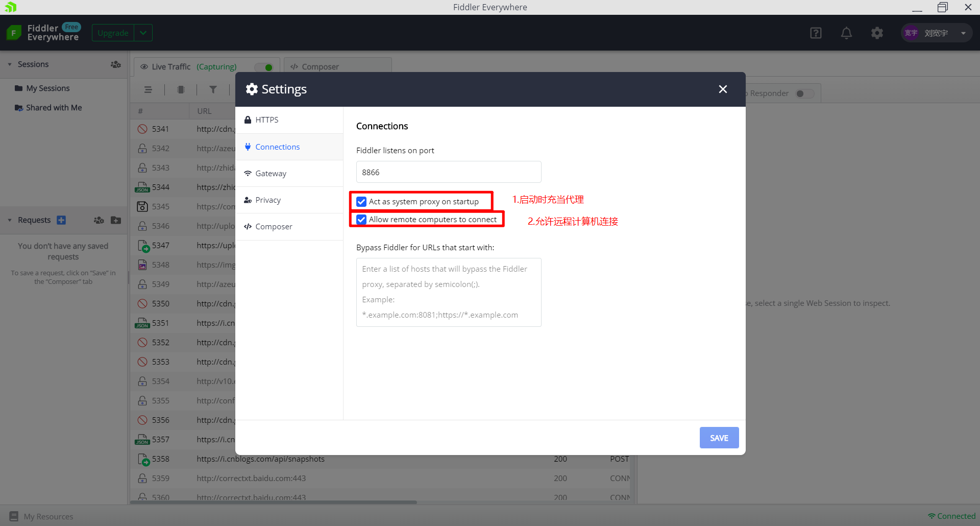Screen dimensions: 980x526
Task: Create a new requests folder
Action: [x=116, y=220]
